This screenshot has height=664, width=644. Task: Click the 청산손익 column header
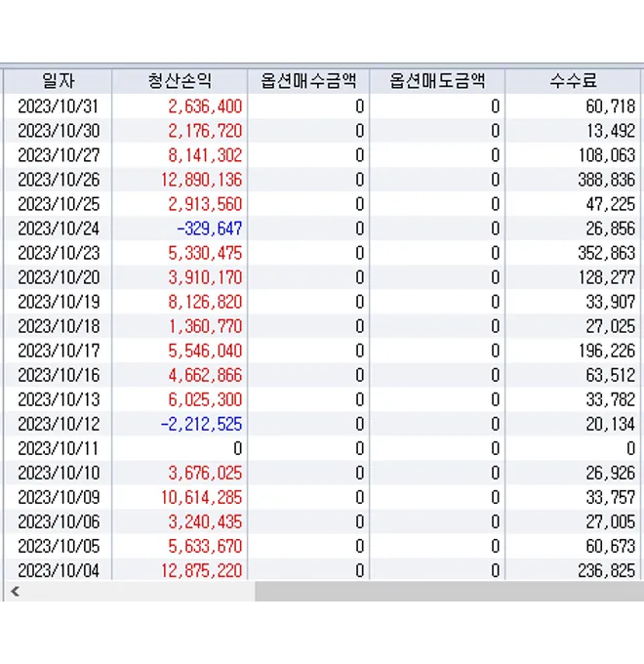coord(180,81)
